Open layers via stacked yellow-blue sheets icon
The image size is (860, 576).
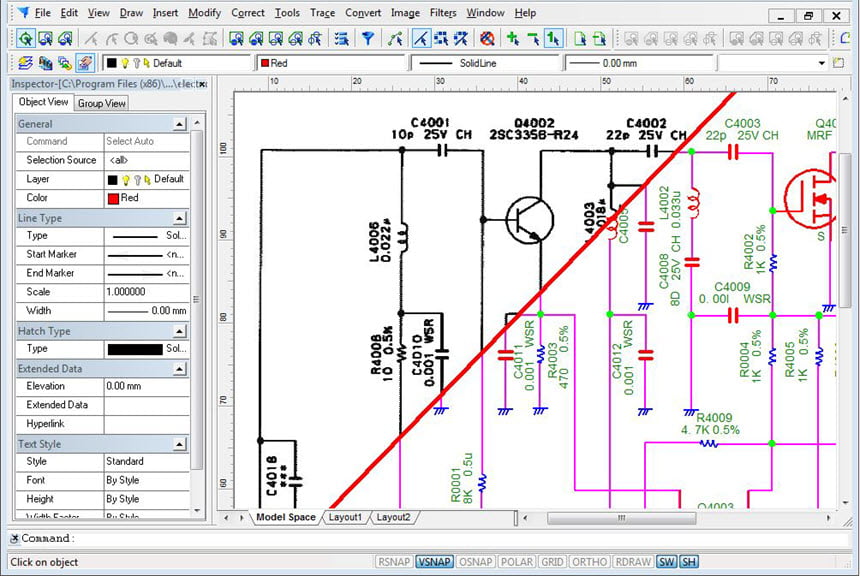pyautogui.click(x=25, y=63)
